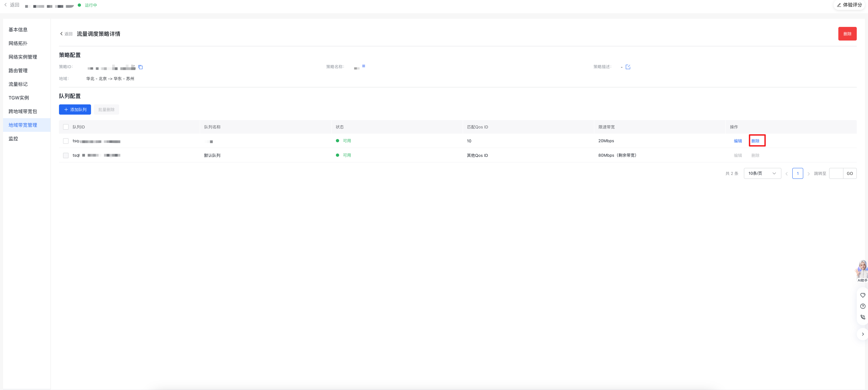The image size is (868, 390).
Task: Click the phone contact icon
Action: pyautogui.click(x=863, y=317)
